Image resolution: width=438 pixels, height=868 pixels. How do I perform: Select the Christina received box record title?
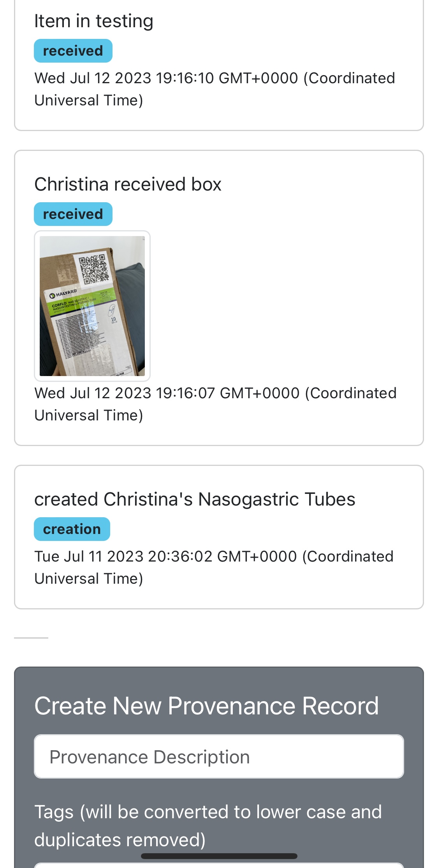tap(128, 184)
